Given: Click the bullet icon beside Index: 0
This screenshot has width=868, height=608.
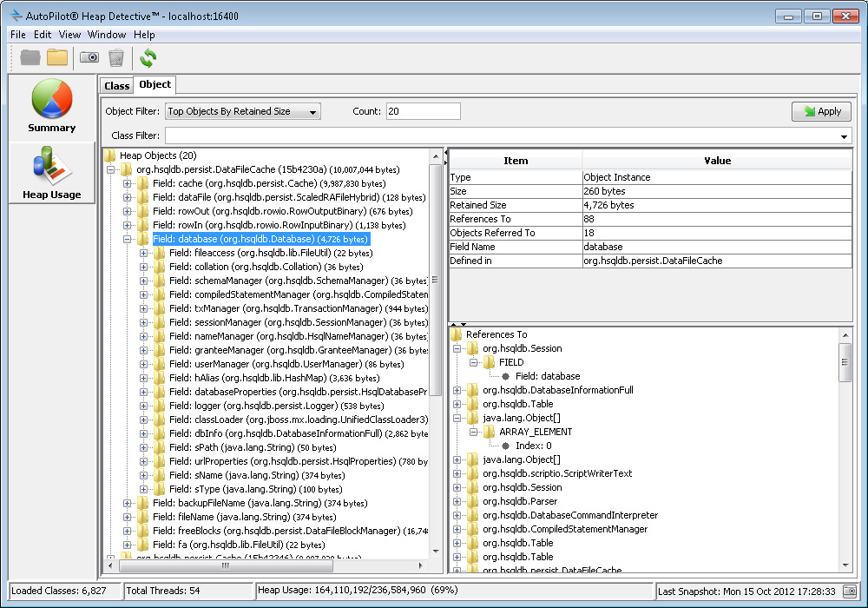Looking at the screenshot, I should [505, 446].
